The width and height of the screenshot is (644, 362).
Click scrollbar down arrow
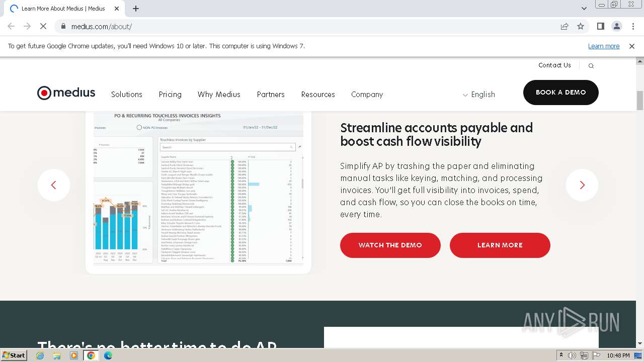[640, 343]
